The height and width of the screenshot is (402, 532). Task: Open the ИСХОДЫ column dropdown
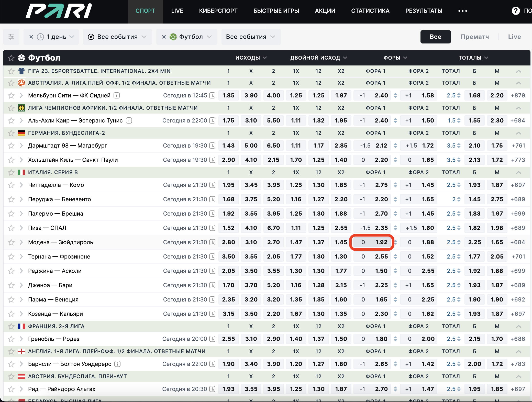(x=251, y=58)
